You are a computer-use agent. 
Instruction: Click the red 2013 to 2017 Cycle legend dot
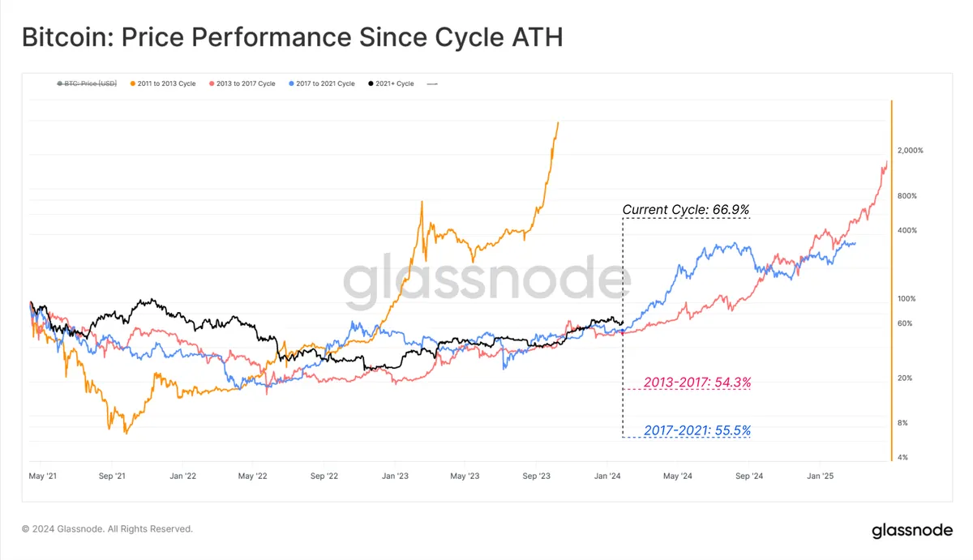point(212,83)
